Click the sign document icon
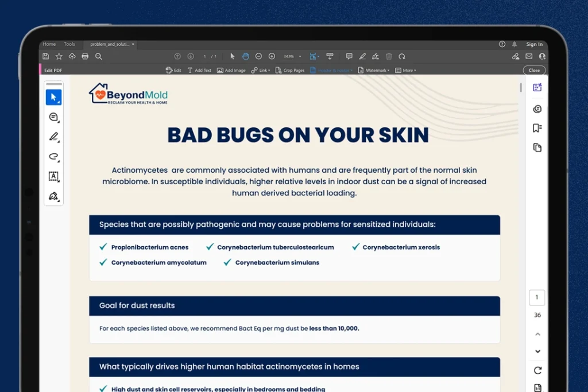 [376, 56]
